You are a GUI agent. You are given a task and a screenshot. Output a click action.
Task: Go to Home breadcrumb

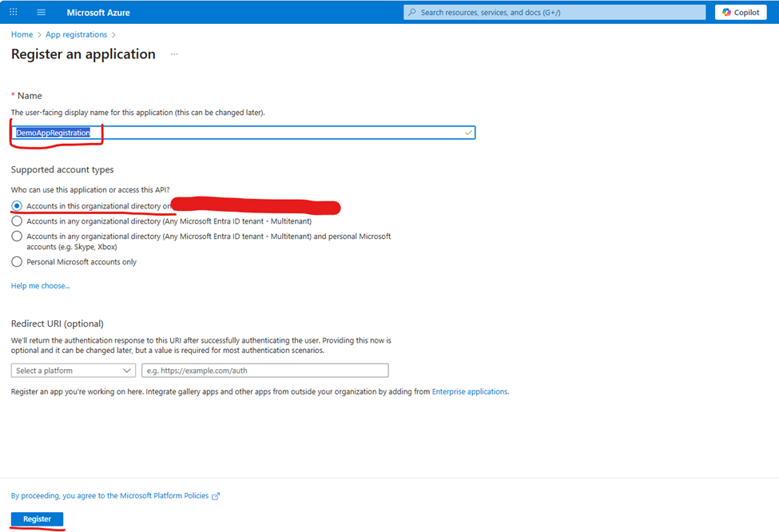point(22,35)
